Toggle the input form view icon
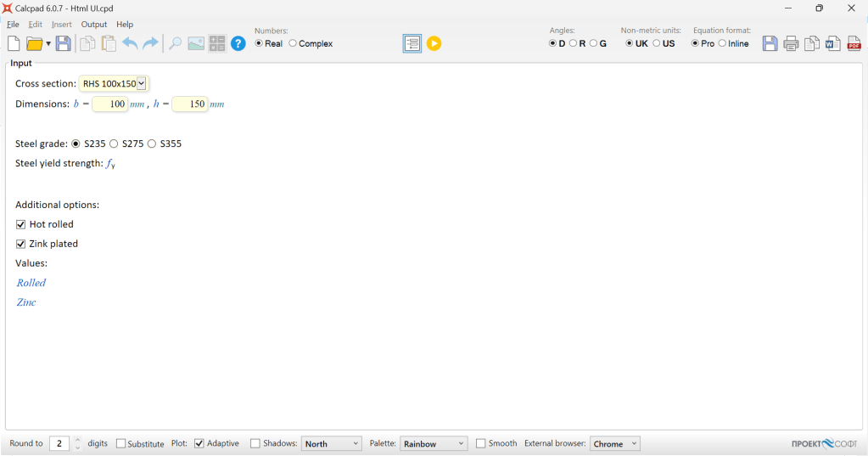Viewport: 868px width, 456px height. click(412, 43)
